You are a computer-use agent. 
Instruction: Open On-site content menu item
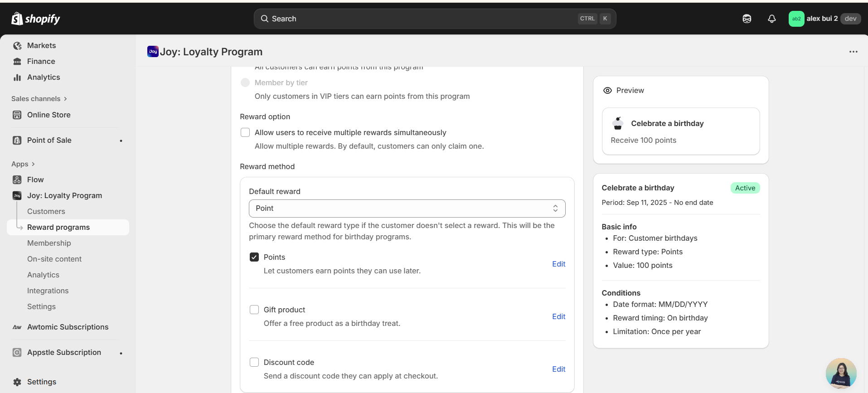[x=54, y=259]
